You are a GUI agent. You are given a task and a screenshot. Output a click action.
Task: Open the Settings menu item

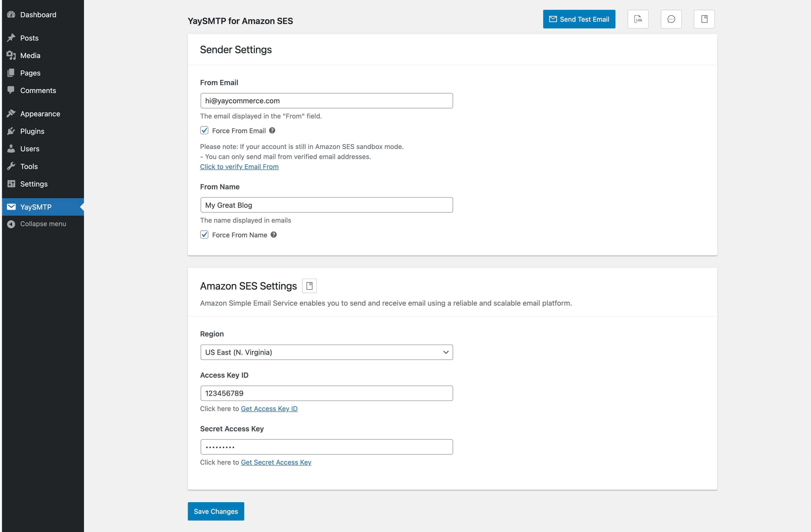[x=34, y=184]
